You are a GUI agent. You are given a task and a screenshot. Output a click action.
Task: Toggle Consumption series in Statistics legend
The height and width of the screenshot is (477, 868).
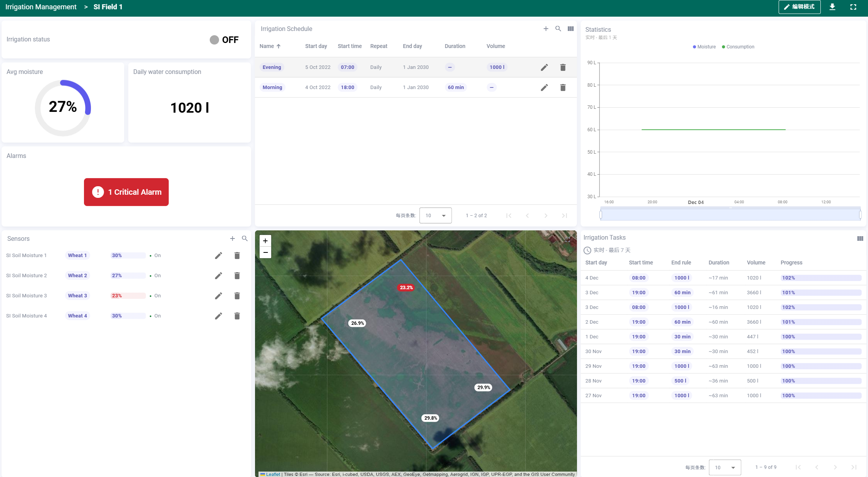point(738,47)
